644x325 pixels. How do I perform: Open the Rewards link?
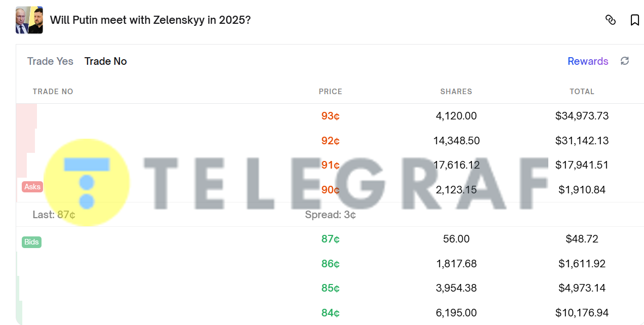coord(587,61)
